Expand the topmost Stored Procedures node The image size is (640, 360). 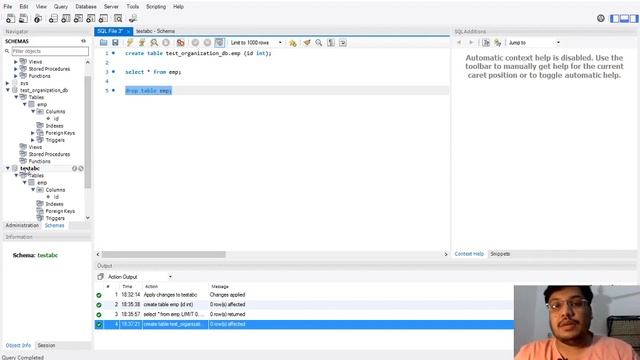pyautogui.click(x=16, y=69)
